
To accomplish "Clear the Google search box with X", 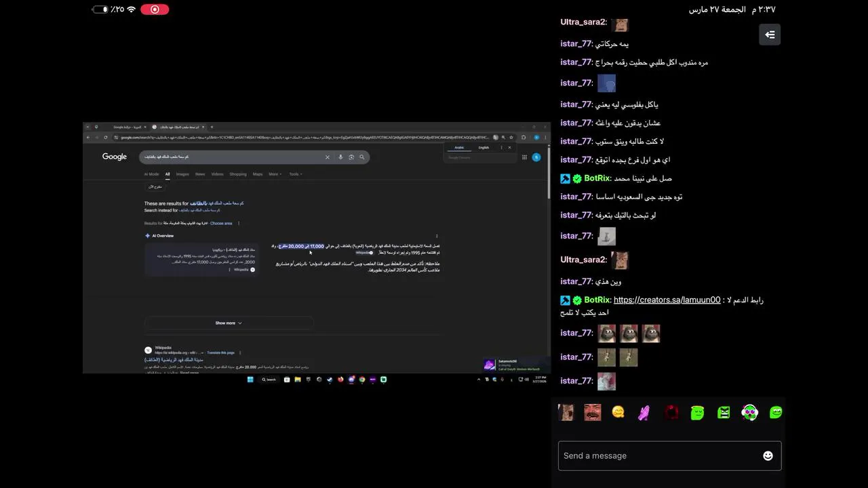I will click(x=327, y=157).
